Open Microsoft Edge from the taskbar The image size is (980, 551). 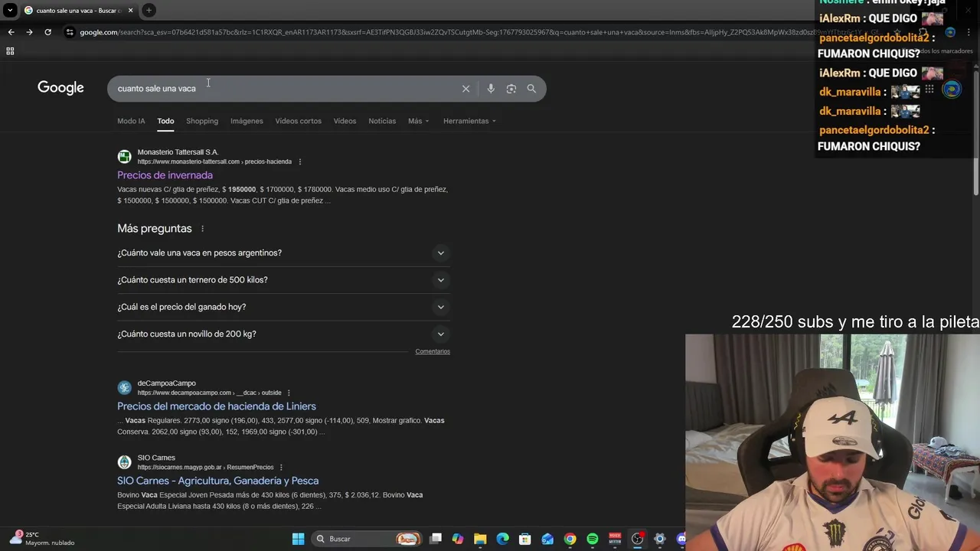pos(502,539)
